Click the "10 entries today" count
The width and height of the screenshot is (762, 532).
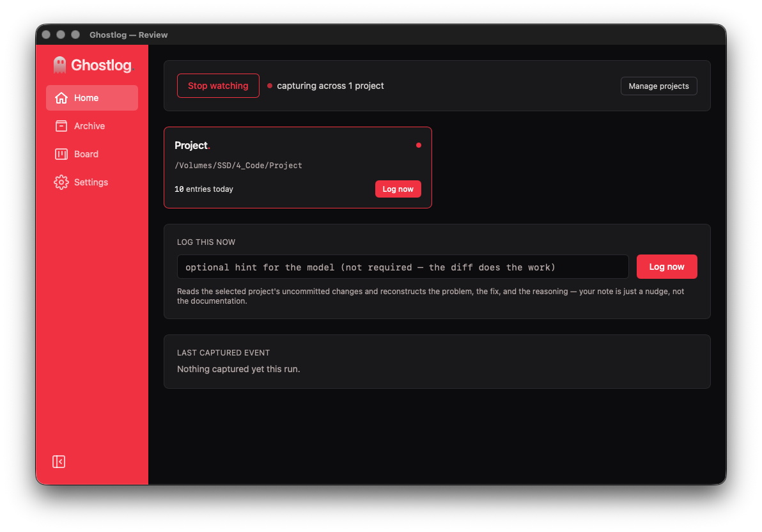[x=204, y=189]
